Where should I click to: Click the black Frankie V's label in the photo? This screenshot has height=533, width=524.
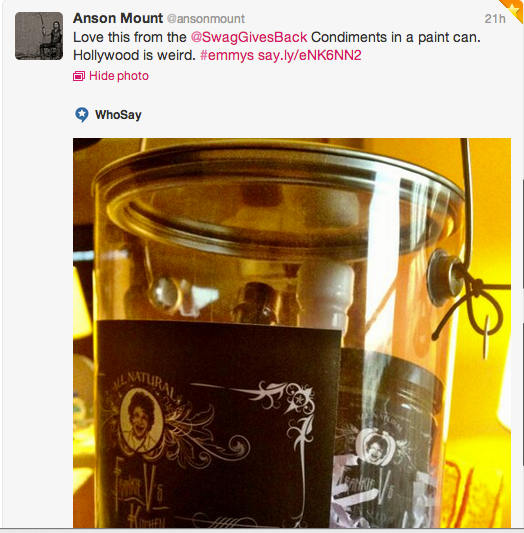point(219,424)
